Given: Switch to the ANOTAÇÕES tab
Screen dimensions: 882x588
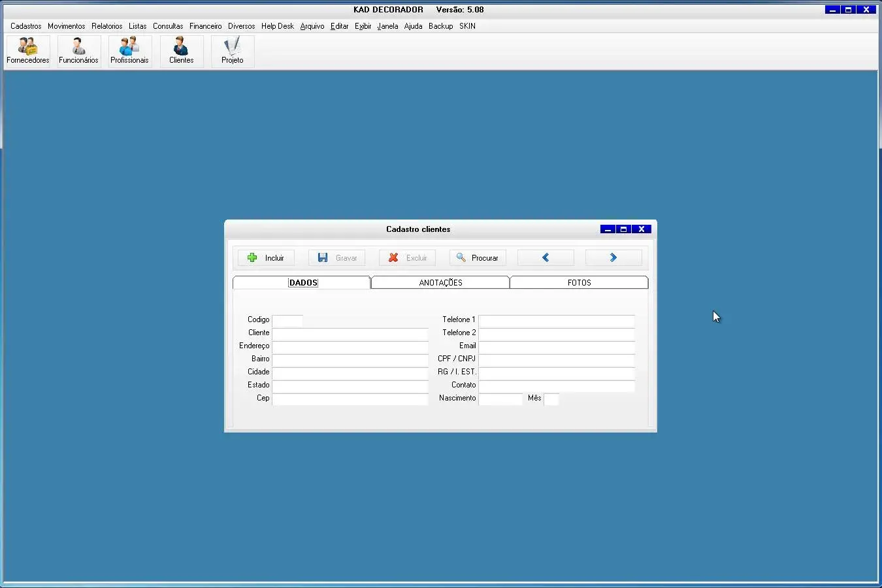Looking at the screenshot, I should [440, 283].
